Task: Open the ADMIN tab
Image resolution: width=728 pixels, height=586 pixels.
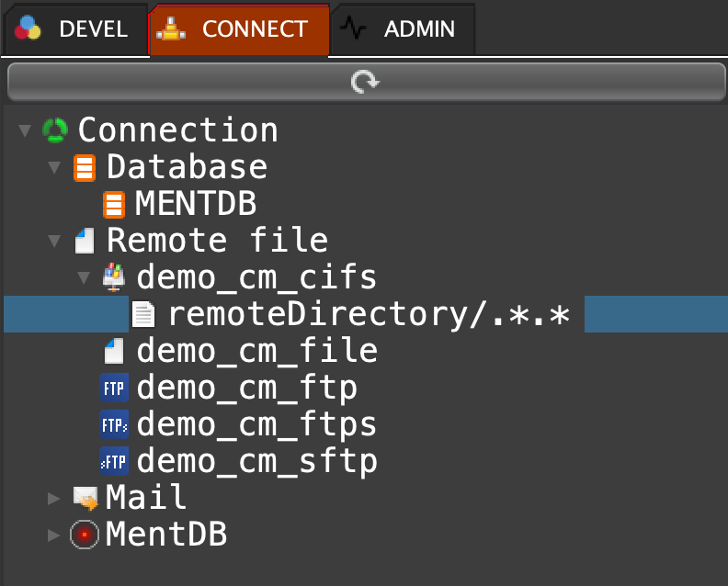Action: click(x=403, y=29)
